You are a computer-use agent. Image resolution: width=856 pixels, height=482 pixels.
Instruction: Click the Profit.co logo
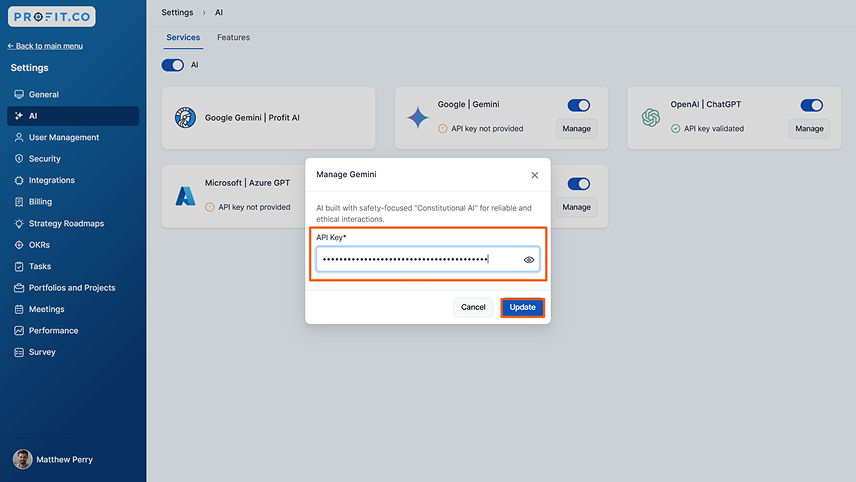(x=52, y=16)
